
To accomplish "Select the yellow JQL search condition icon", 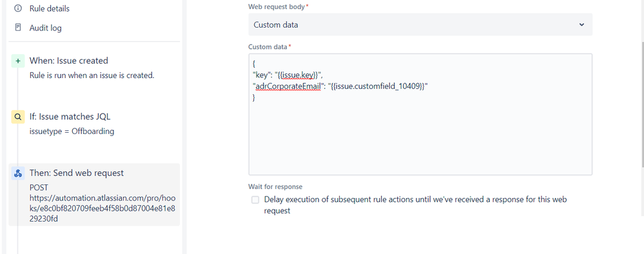I will (x=17, y=117).
